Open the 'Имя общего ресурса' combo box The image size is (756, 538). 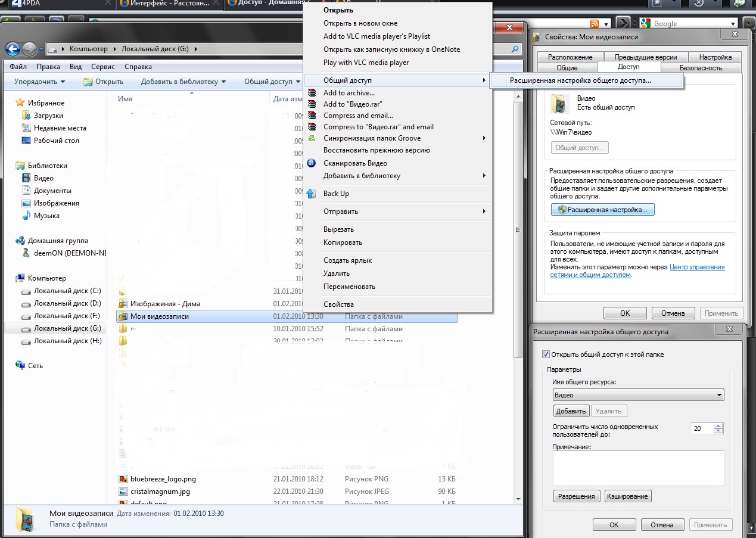[x=638, y=395]
